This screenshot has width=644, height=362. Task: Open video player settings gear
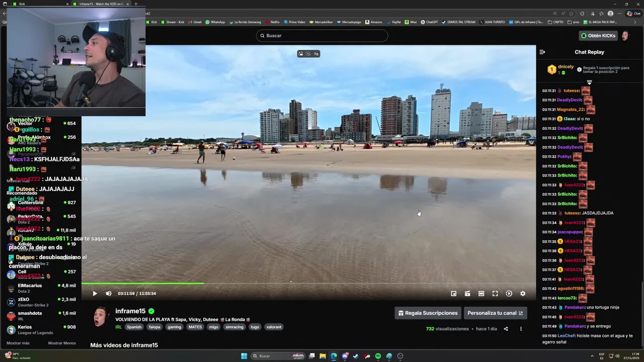(x=522, y=294)
